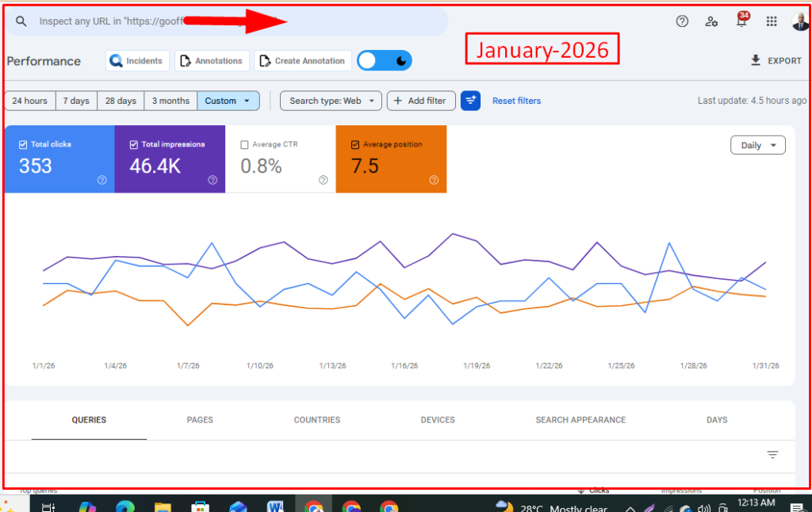Toggle the dark mode switch
The height and width of the screenshot is (512, 812).
(385, 61)
